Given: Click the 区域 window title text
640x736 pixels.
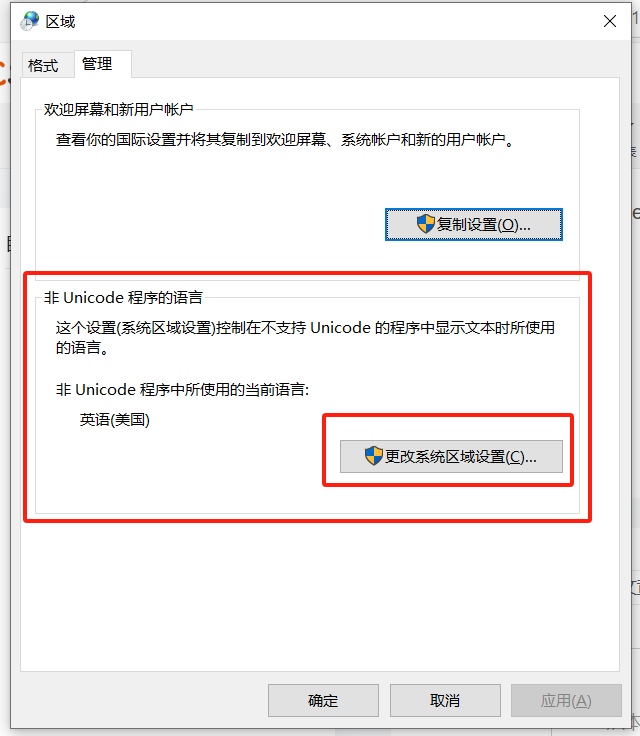Looking at the screenshot, I should (60, 22).
